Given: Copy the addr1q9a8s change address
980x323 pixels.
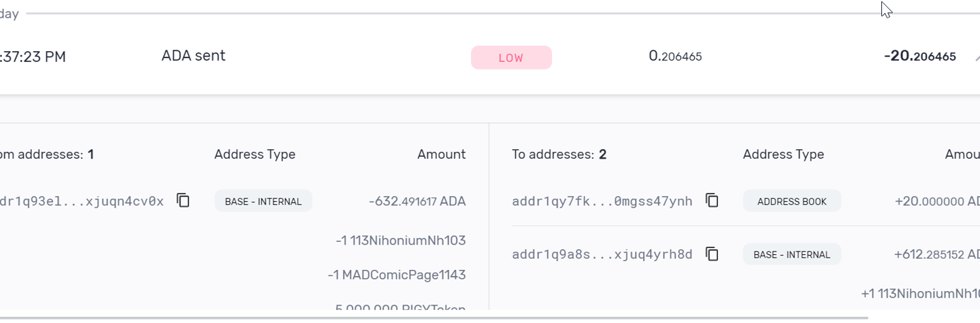Looking at the screenshot, I should pos(712,254).
